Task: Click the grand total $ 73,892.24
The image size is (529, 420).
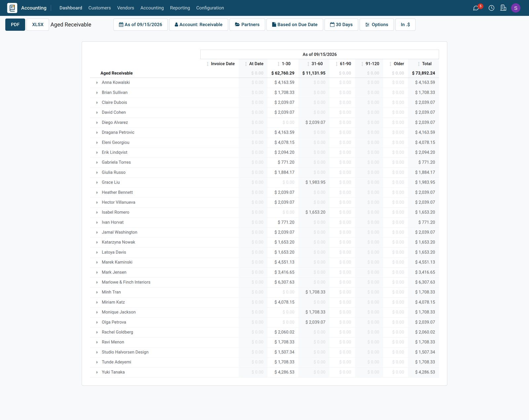Action: tap(424, 73)
